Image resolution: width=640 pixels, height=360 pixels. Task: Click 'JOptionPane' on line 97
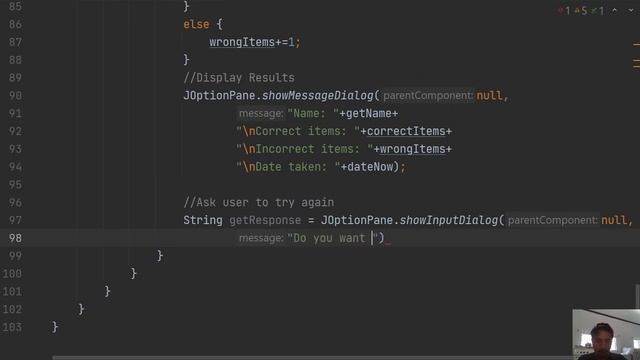(357, 220)
